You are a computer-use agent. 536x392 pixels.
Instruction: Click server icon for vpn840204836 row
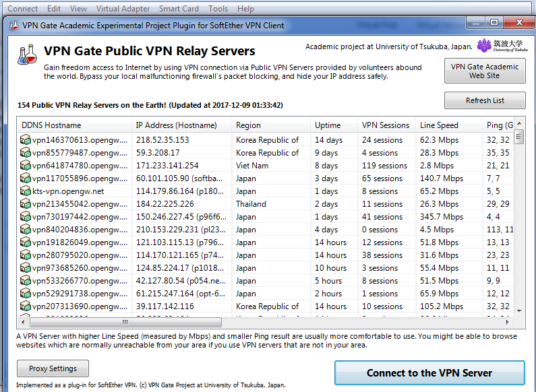point(26,230)
